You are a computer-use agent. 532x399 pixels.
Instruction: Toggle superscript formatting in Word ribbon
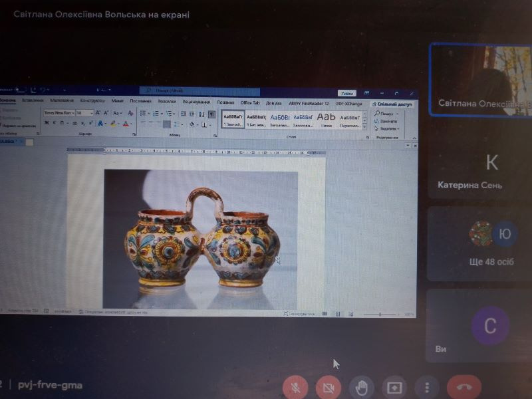pos(90,123)
